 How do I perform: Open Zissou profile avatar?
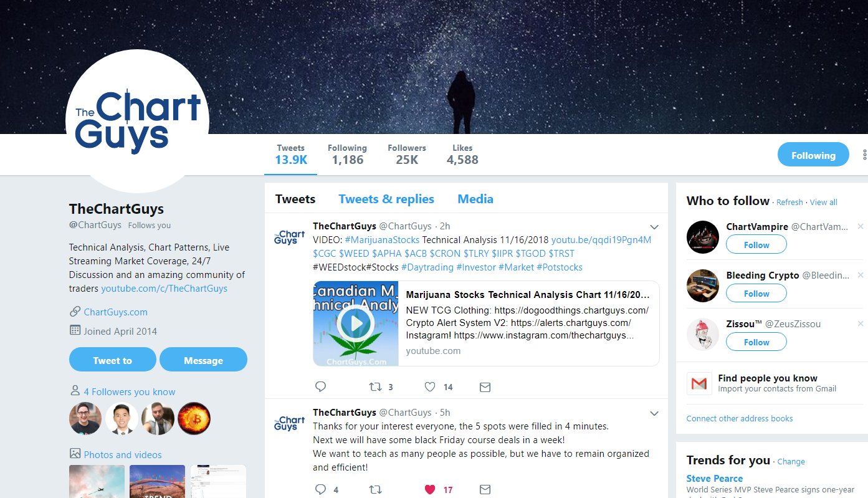click(703, 334)
